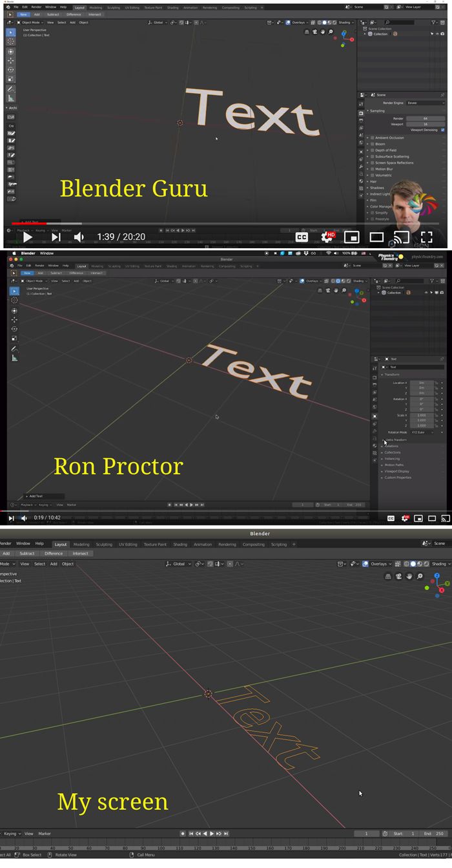Screen dimensions: 452x868
Task: Select the Scale tool in Blender Guru's toolbar
Action: point(11,79)
